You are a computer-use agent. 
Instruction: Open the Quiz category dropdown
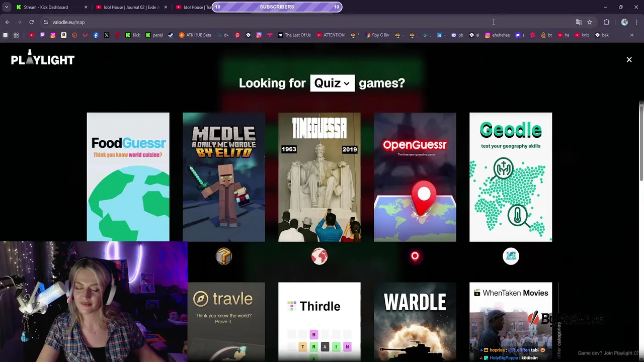tap(332, 83)
